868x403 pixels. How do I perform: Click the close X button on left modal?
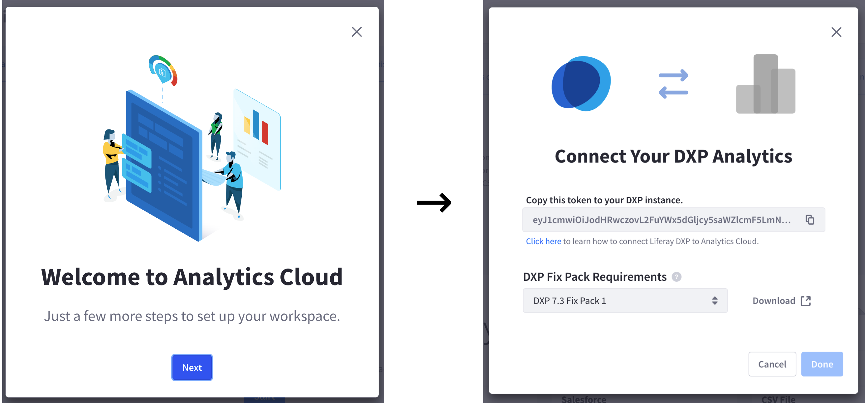point(357,32)
